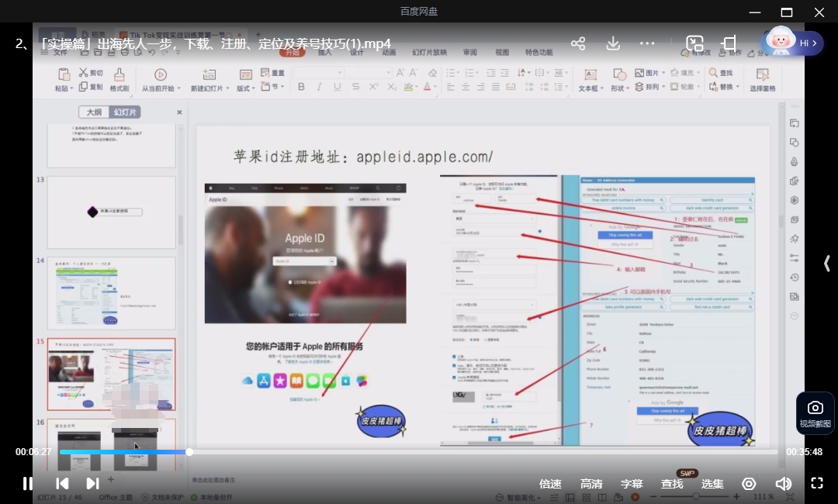
Task: Mute the video volume speaker icon
Action: pos(784,484)
